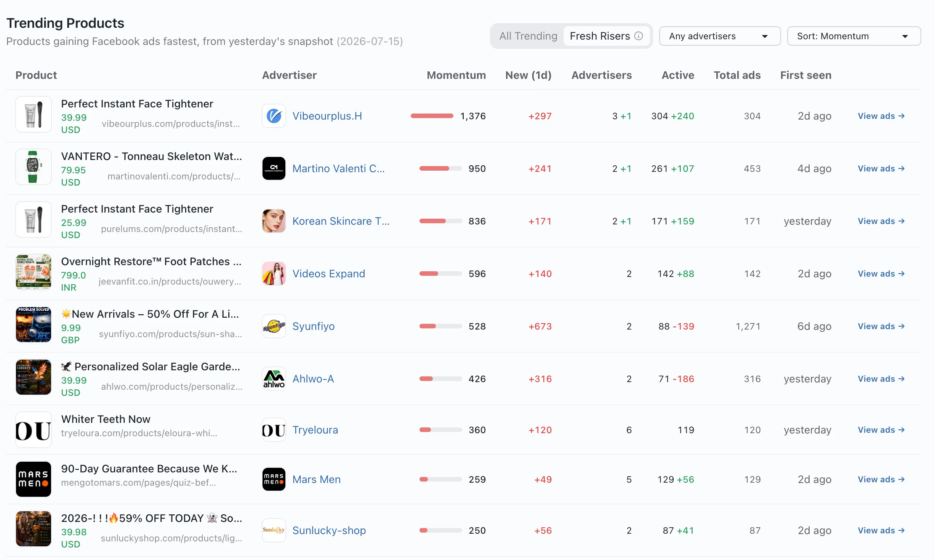Click the Syunfiyo advertiser logo

[x=274, y=326]
